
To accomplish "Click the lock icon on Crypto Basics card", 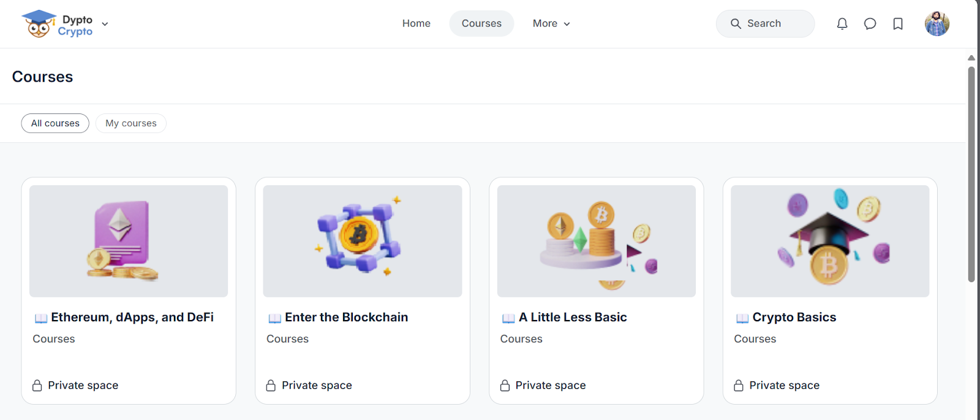I will click(x=739, y=385).
